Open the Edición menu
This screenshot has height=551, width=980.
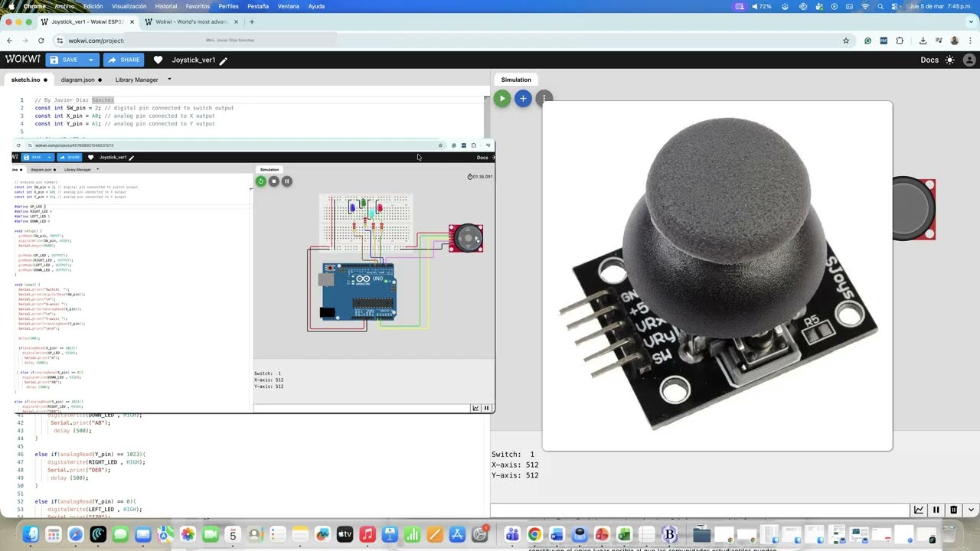(93, 6)
